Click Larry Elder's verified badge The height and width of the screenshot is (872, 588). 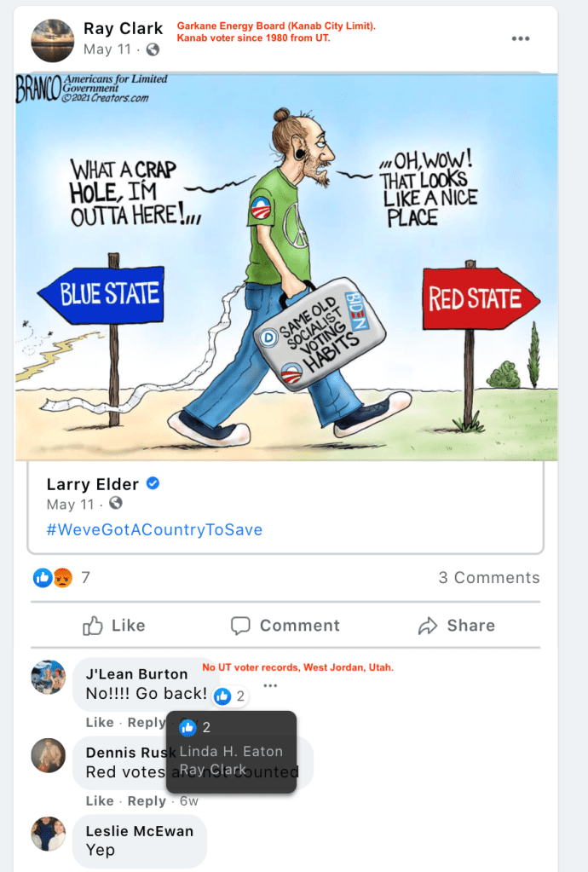pos(153,483)
